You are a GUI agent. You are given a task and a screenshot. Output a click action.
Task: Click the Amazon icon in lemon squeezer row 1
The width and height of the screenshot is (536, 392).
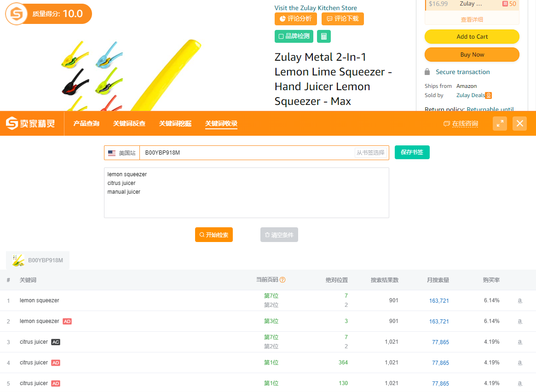click(520, 300)
